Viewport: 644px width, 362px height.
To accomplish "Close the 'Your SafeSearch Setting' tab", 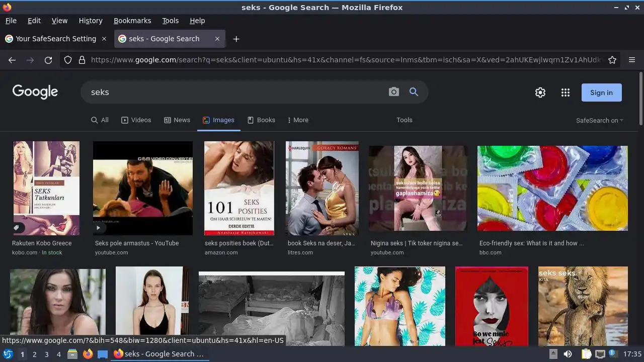I will coord(104,39).
